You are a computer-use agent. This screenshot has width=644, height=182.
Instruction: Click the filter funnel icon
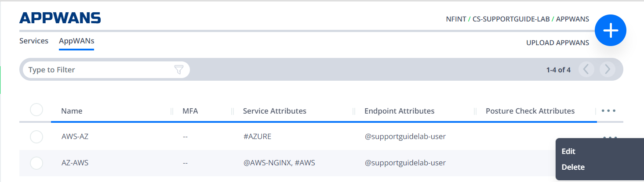pos(178,70)
